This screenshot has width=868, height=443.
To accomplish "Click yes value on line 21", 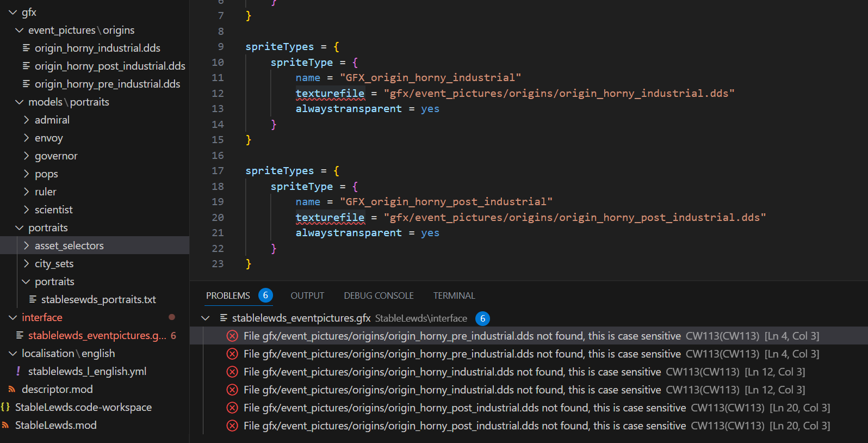I will coord(430,232).
